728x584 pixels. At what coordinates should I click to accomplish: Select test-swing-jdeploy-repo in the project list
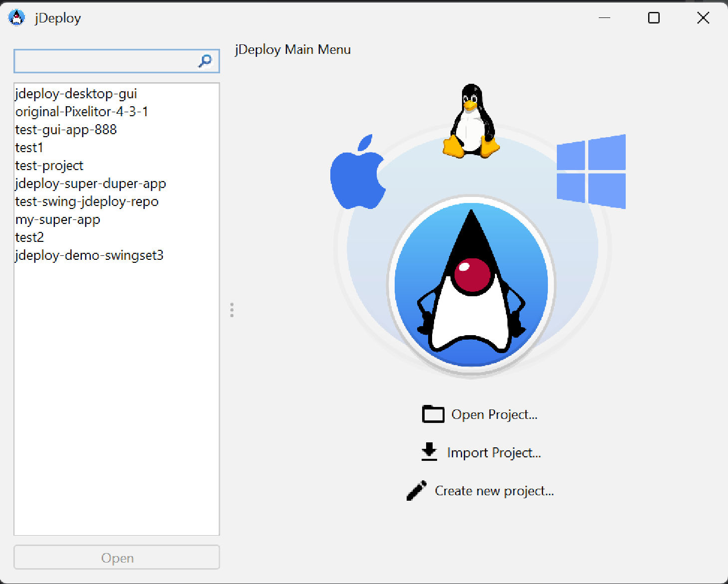(86, 201)
